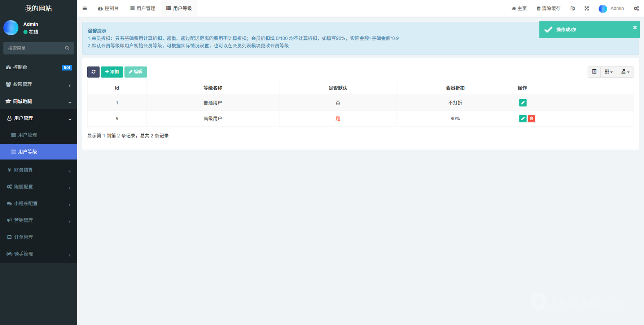The width and height of the screenshot is (644, 325).
Task: Close the 操作成功 notification toast
Action: 635,27
